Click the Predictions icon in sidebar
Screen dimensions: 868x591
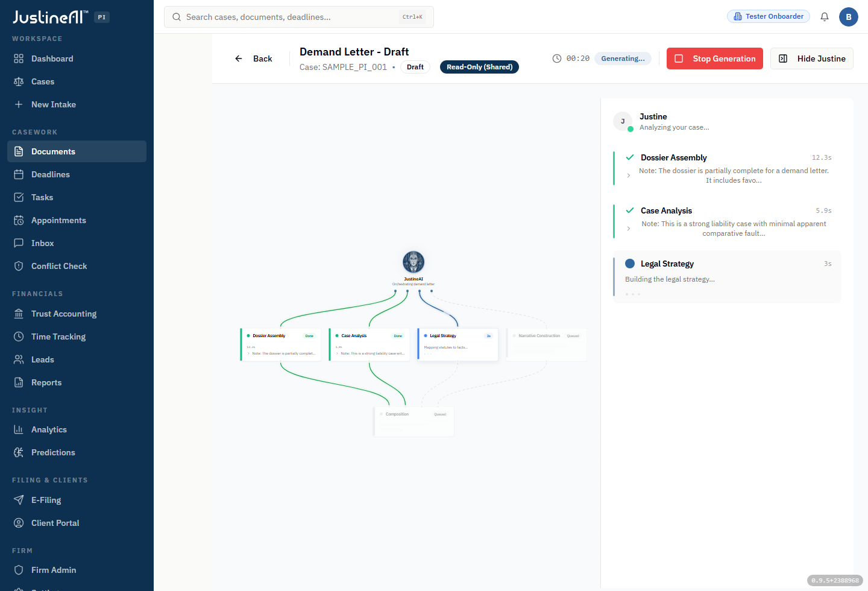click(19, 452)
